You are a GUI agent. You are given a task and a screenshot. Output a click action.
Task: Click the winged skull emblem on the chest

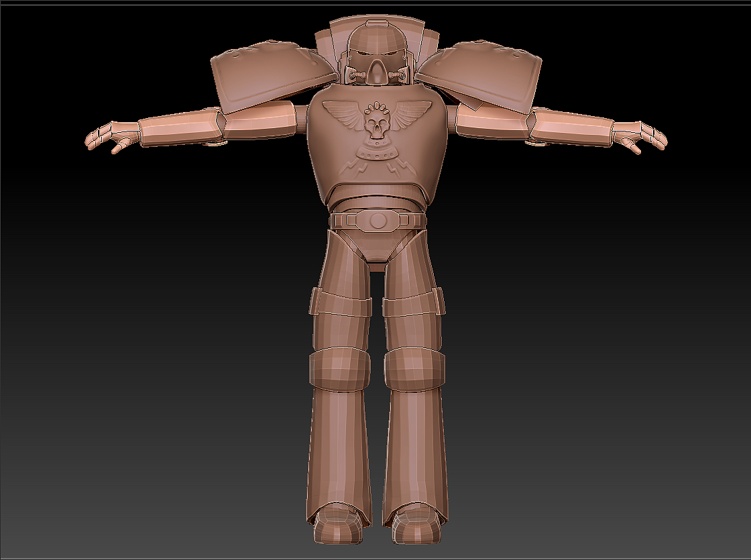377,120
